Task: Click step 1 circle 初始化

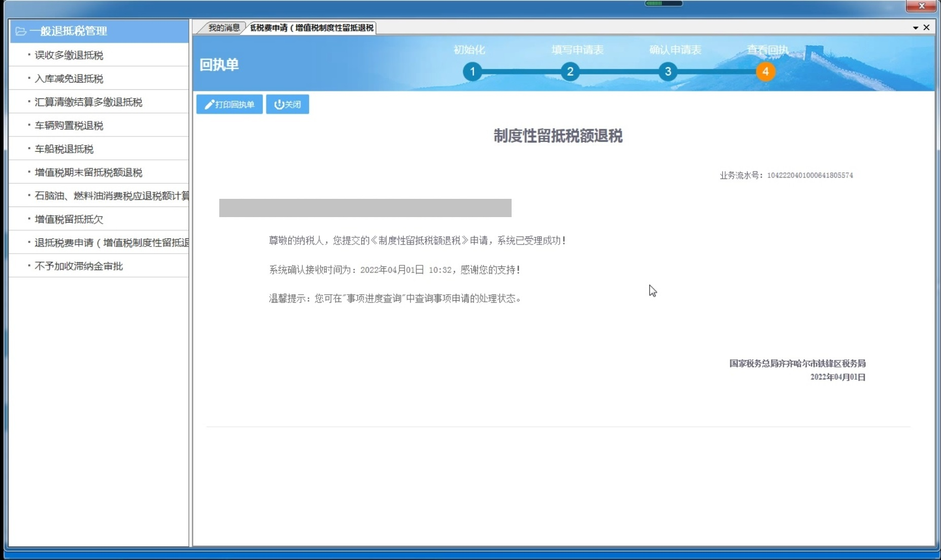Action: point(472,72)
